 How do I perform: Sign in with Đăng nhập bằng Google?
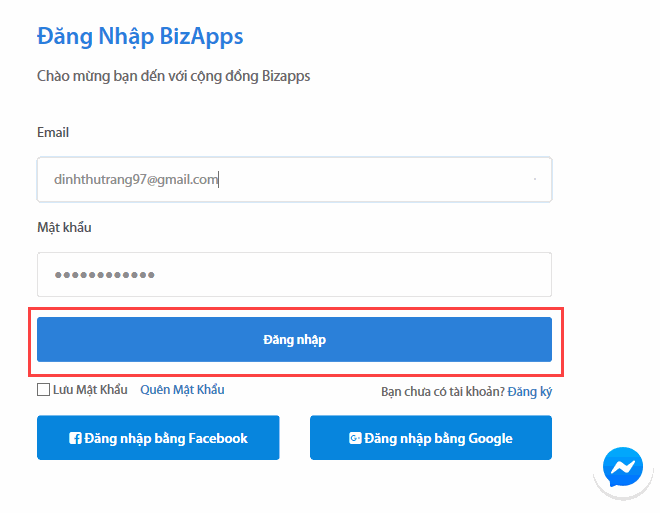coord(431,438)
